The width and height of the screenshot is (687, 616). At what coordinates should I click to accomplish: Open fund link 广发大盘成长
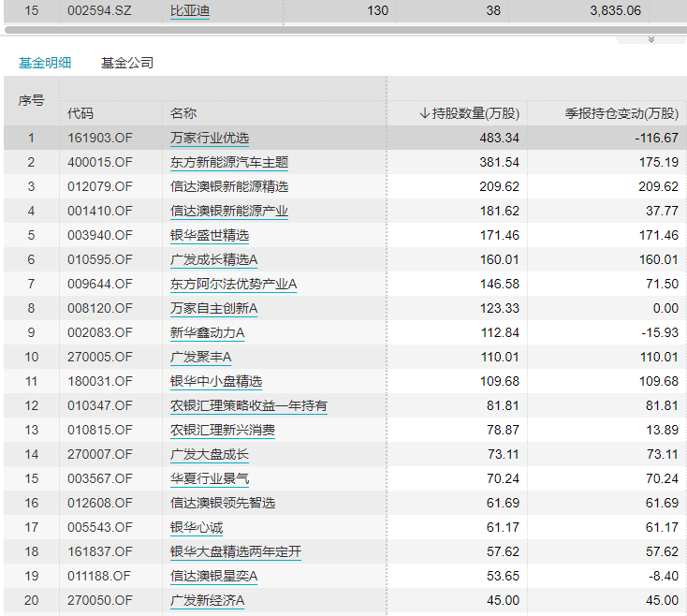point(210,454)
